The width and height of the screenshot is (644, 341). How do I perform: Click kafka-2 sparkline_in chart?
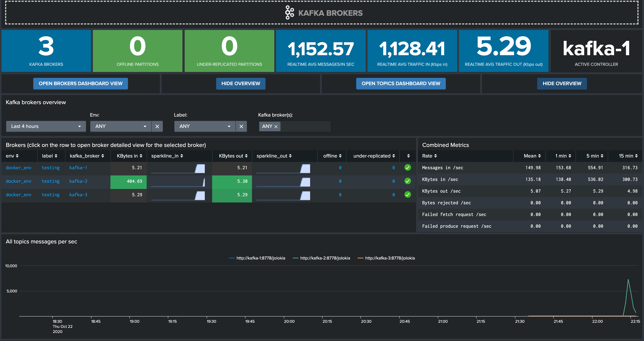(x=178, y=182)
